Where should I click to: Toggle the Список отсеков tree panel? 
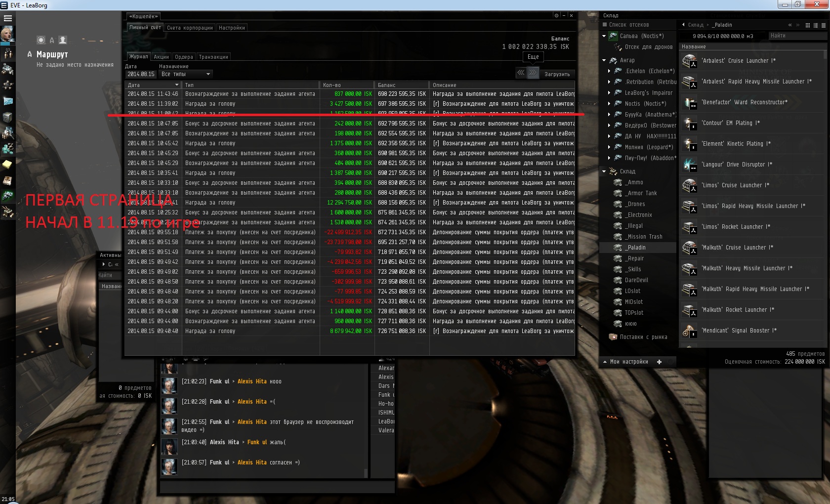(x=625, y=25)
